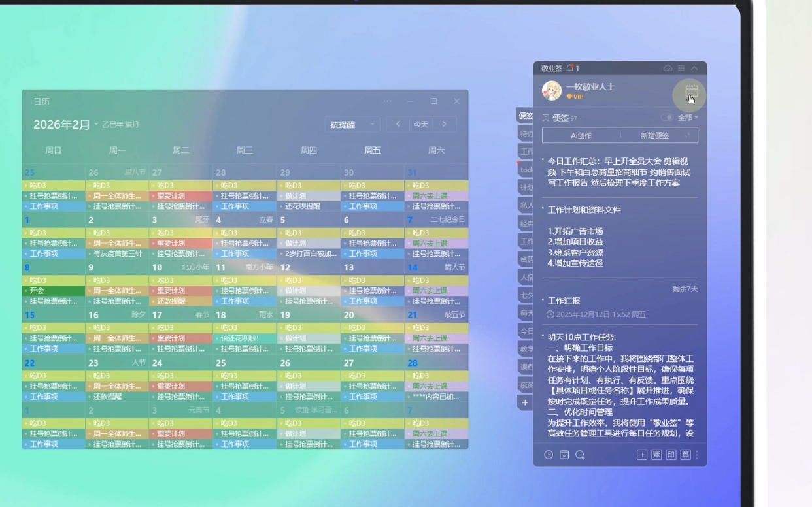Open the 工作汇报 note

pos(564,301)
